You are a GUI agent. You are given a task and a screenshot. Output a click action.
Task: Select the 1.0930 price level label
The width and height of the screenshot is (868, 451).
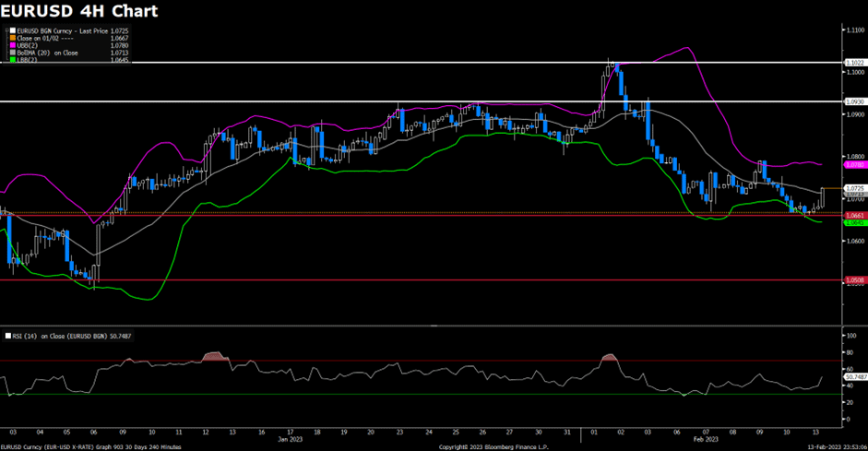pos(854,101)
